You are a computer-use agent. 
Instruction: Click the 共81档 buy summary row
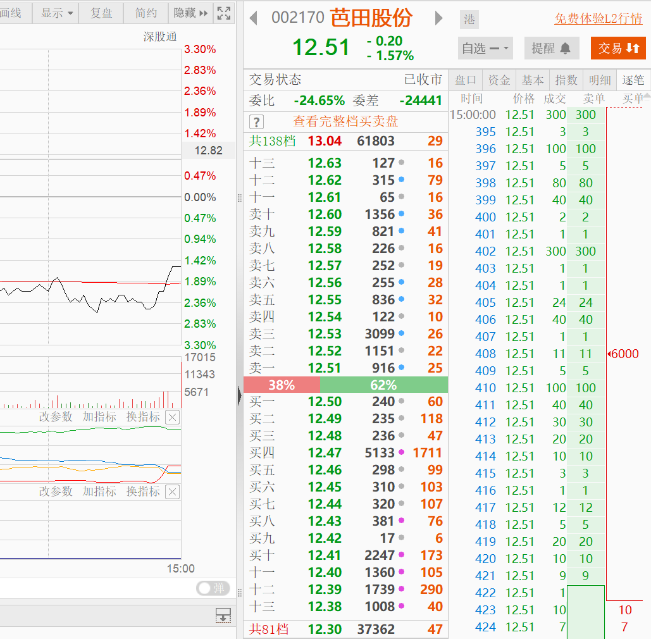(345, 629)
